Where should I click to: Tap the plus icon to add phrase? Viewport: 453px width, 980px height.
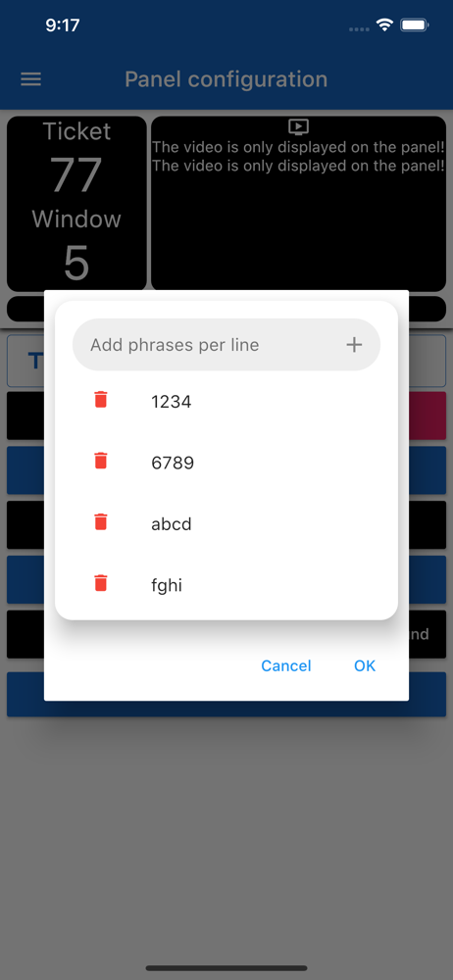(x=354, y=344)
